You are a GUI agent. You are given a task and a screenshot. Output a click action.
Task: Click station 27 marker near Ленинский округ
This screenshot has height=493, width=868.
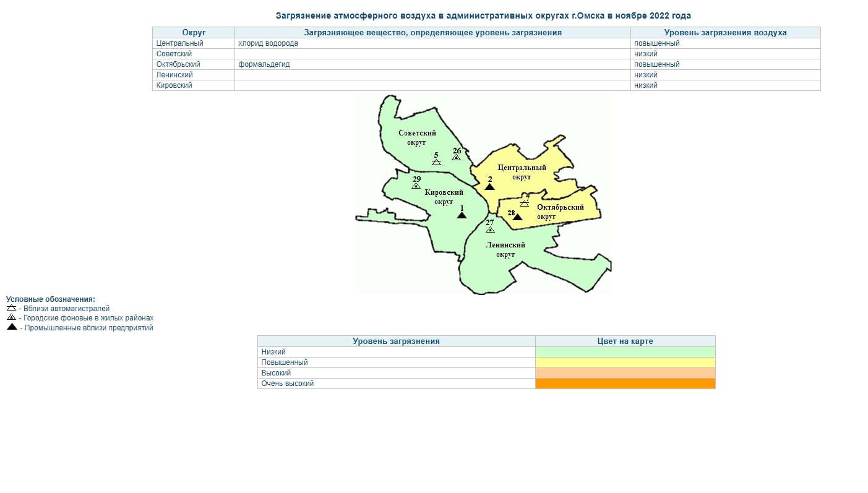point(490,229)
